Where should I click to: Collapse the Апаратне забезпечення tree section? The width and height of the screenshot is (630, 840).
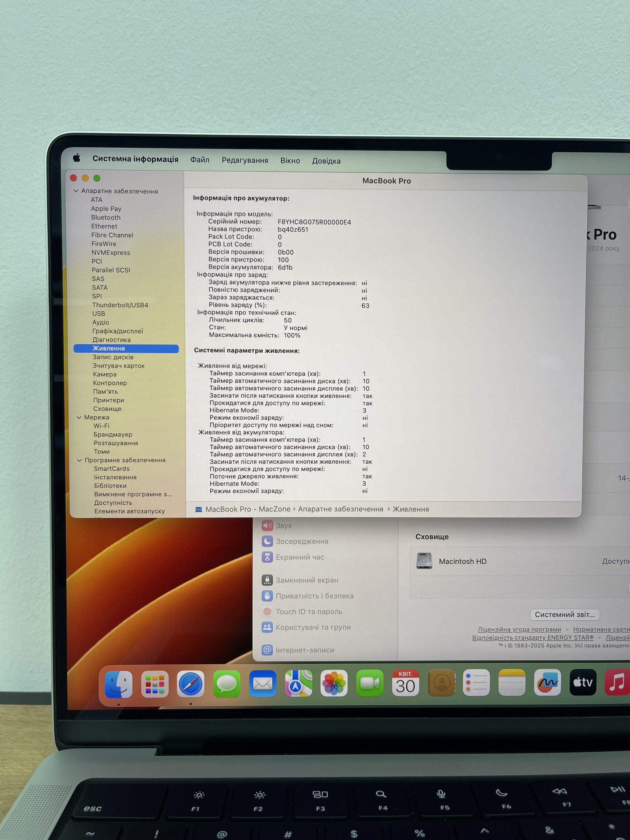point(76,191)
